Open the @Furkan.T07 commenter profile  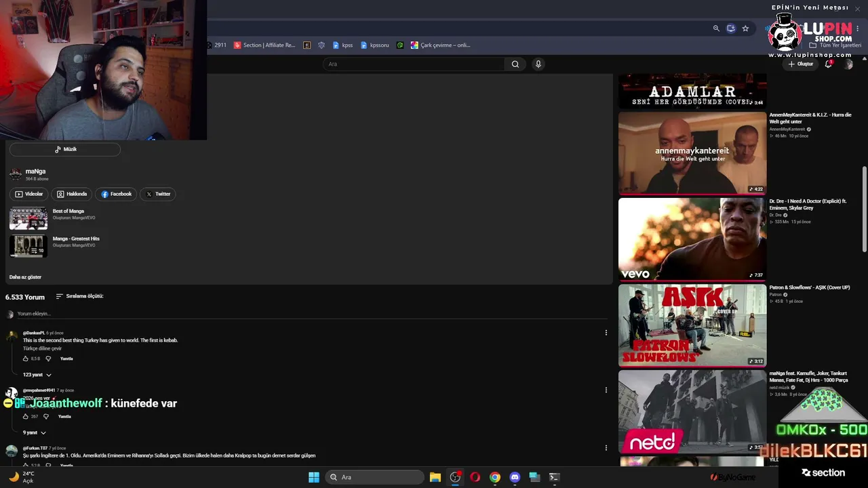click(35, 448)
